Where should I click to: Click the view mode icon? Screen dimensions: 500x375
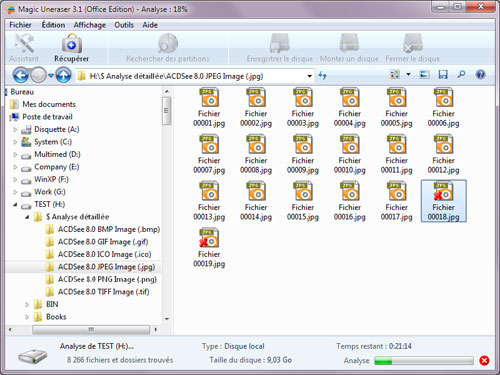click(x=395, y=74)
